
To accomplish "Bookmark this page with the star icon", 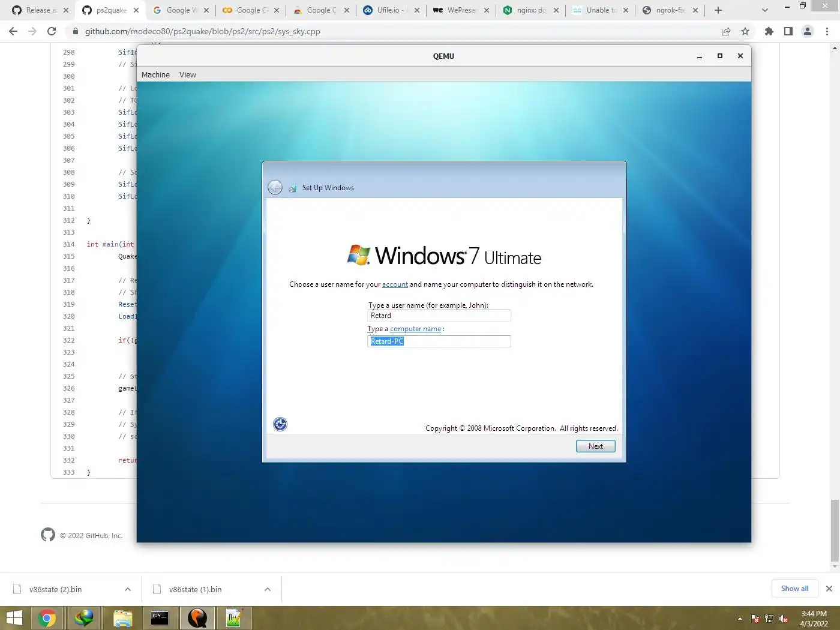I will (745, 31).
